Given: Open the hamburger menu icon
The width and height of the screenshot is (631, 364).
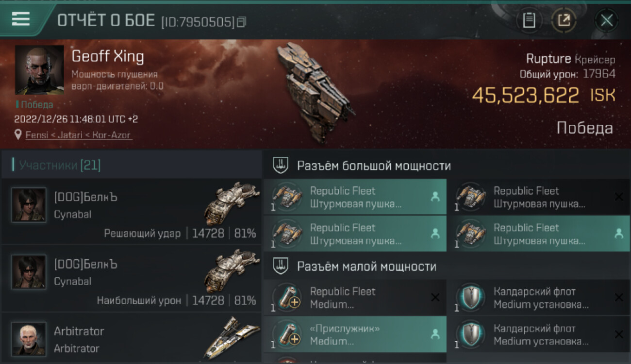Looking at the screenshot, I should pos(21,19).
